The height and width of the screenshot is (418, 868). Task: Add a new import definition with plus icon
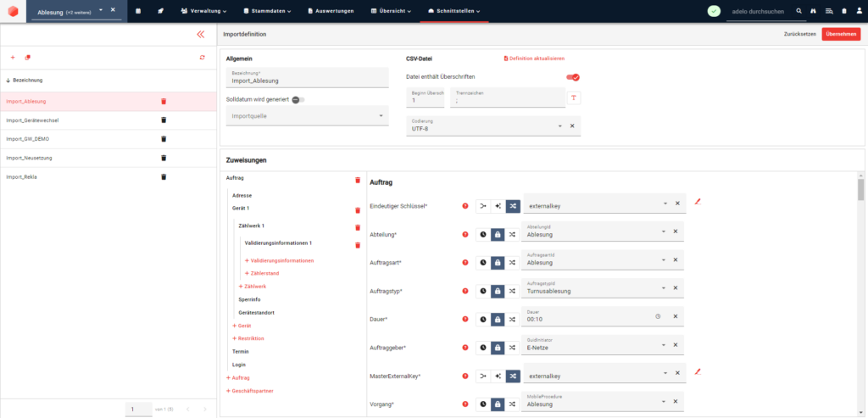[x=13, y=58]
